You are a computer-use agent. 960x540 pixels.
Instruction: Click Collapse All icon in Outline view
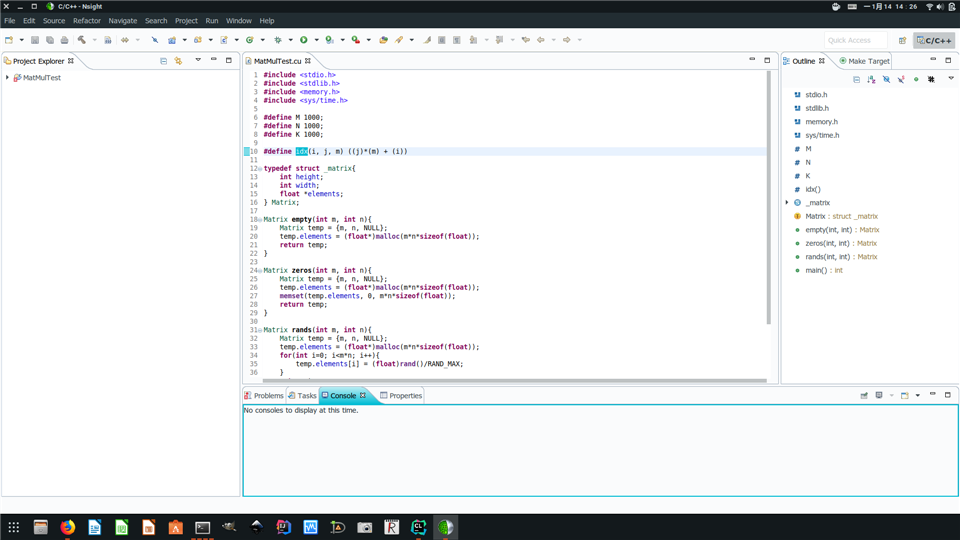pyautogui.click(x=856, y=79)
